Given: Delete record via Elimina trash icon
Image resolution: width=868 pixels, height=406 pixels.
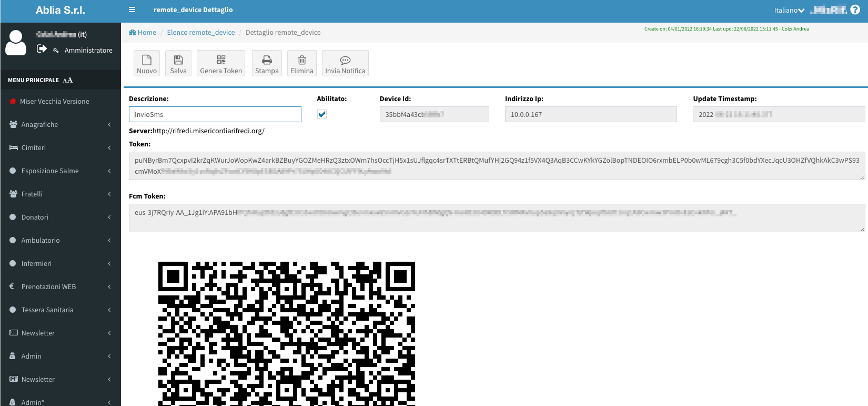Looking at the screenshot, I should 302,60.
